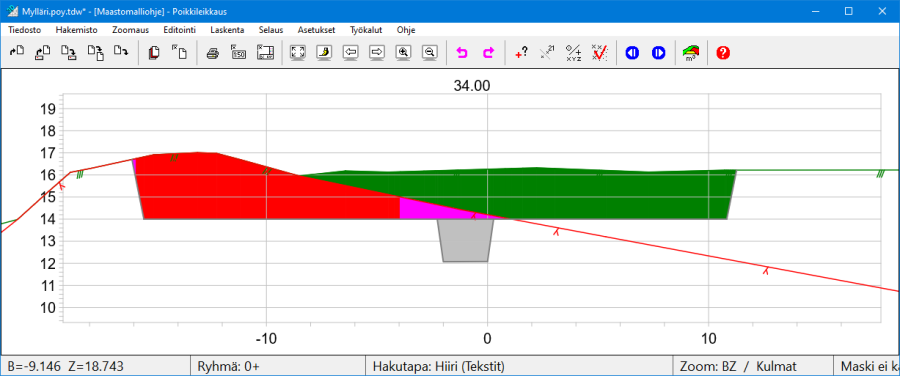The height and width of the screenshot is (376, 900).
Task: Click the printer icon in toolbar
Action: coord(213,53)
